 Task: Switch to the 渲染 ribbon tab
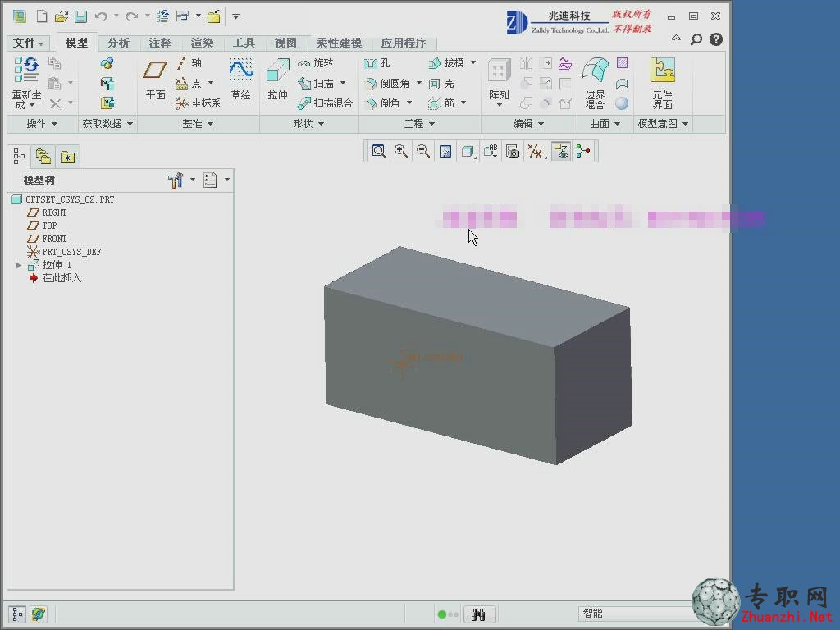[202, 43]
